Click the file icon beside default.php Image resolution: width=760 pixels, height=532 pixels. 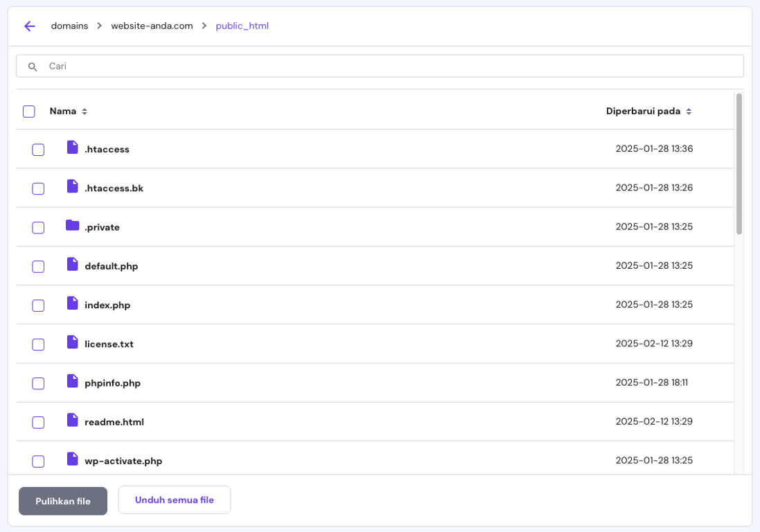click(x=71, y=265)
